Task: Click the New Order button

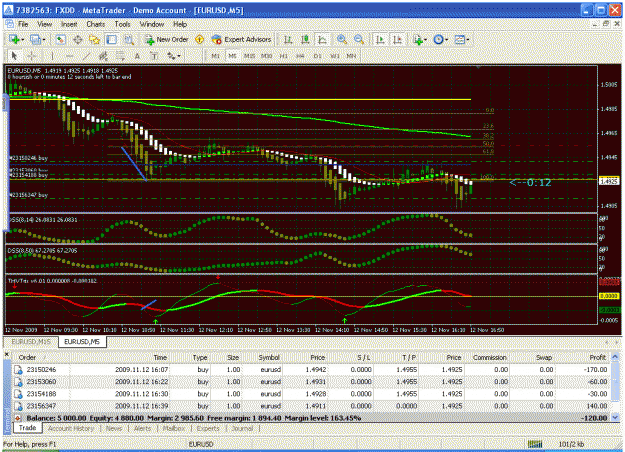Action: coord(167,39)
